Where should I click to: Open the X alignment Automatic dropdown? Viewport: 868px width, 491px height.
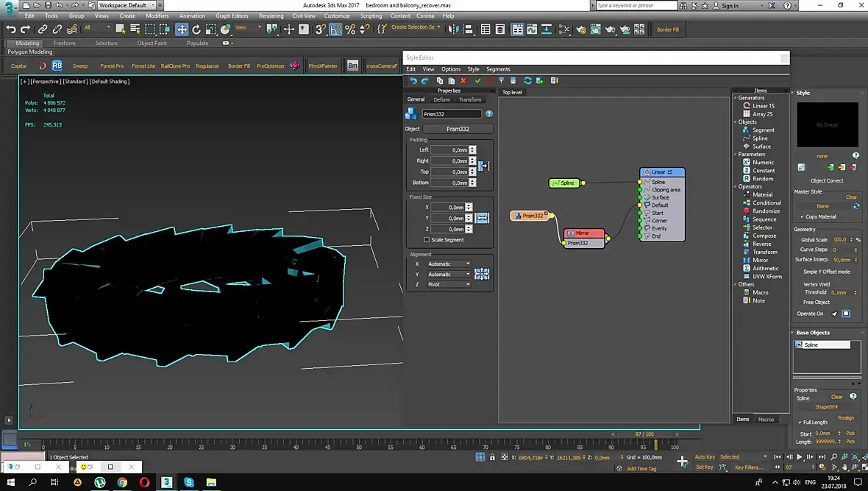[x=449, y=264]
